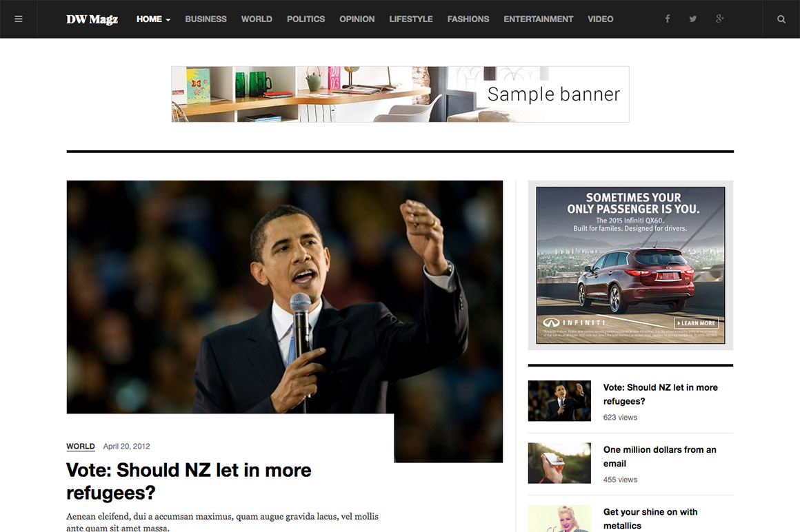The width and height of the screenshot is (800, 532).
Task: Open the Video section
Action: tap(601, 19)
